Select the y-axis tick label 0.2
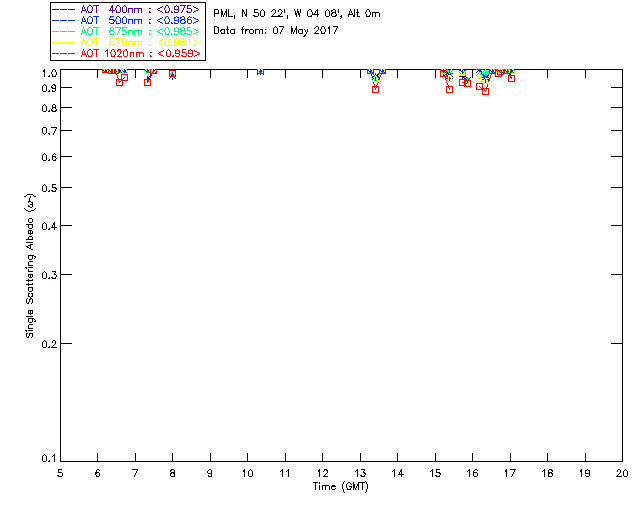This screenshot has height=512, width=640. [49, 344]
